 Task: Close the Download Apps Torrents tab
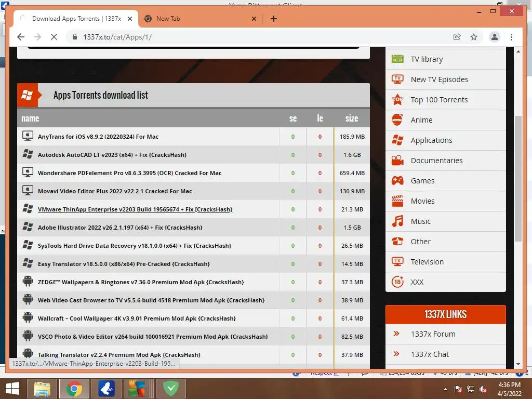coord(129,19)
